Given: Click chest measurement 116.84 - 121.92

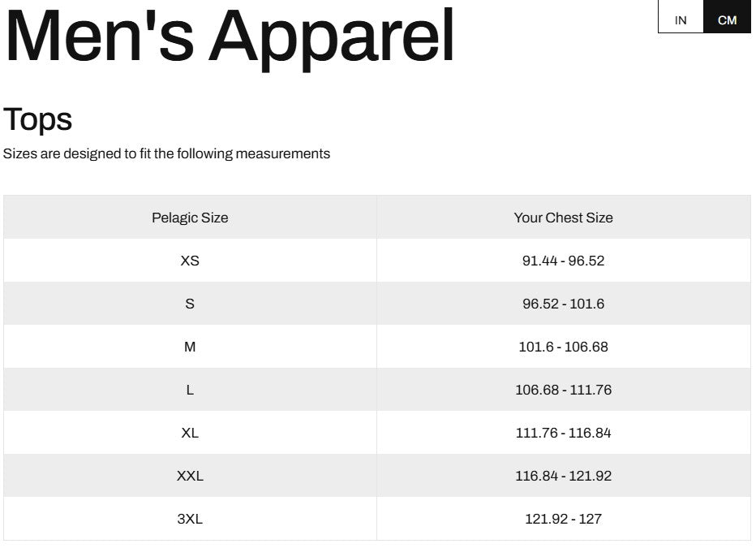Looking at the screenshot, I should [x=563, y=476].
